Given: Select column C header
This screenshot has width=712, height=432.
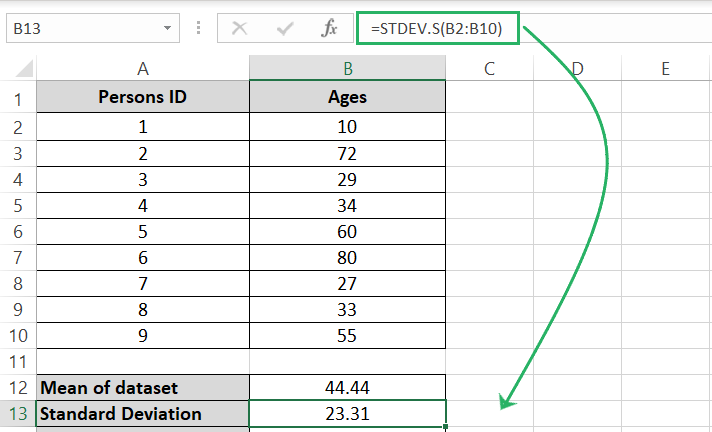Looking at the screenshot, I should click(489, 68).
